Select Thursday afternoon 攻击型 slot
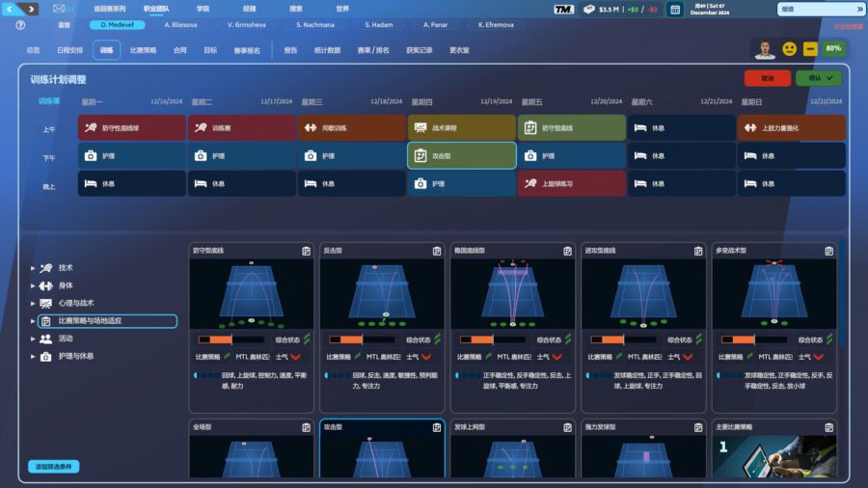Viewport: 868px width, 488px height. (x=461, y=155)
